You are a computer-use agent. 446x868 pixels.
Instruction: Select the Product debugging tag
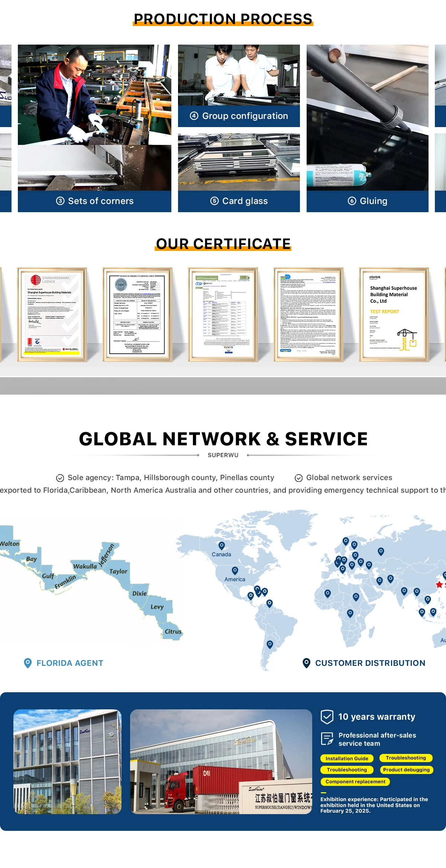(x=406, y=770)
